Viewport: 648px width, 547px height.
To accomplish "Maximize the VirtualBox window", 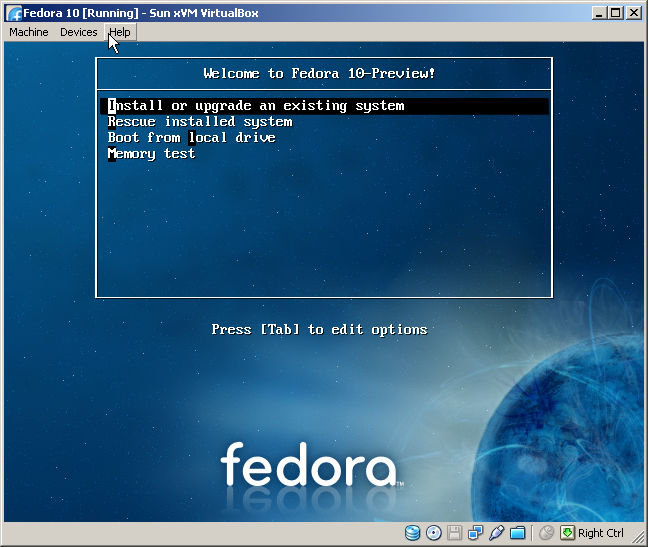I will pyautogui.click(x=615, y=13).
